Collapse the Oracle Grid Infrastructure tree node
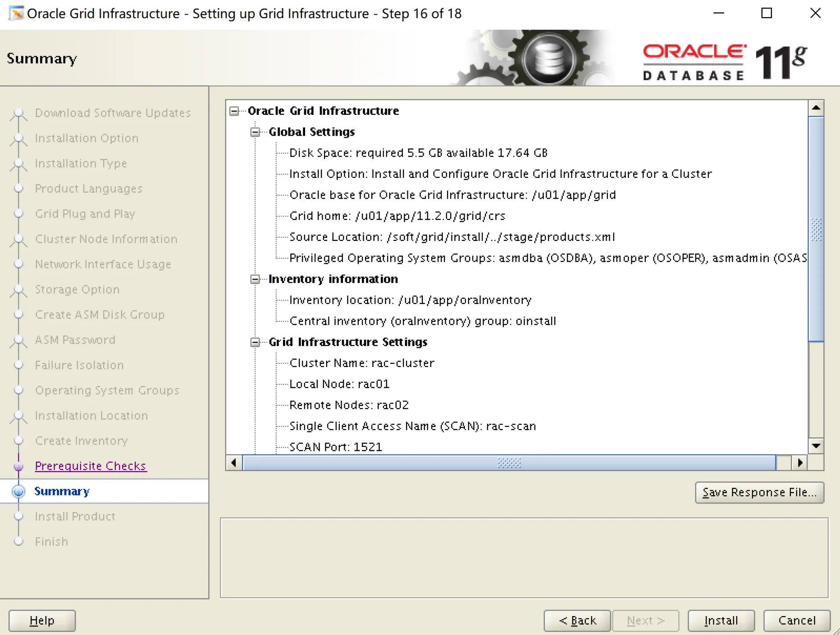Viewport: 840px width, 635px height. point(234,111)
